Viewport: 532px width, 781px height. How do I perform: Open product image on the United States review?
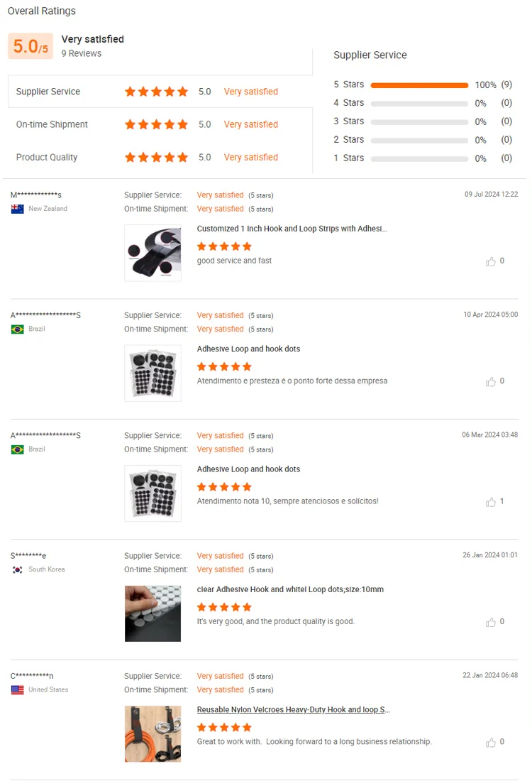click(153, 733)
